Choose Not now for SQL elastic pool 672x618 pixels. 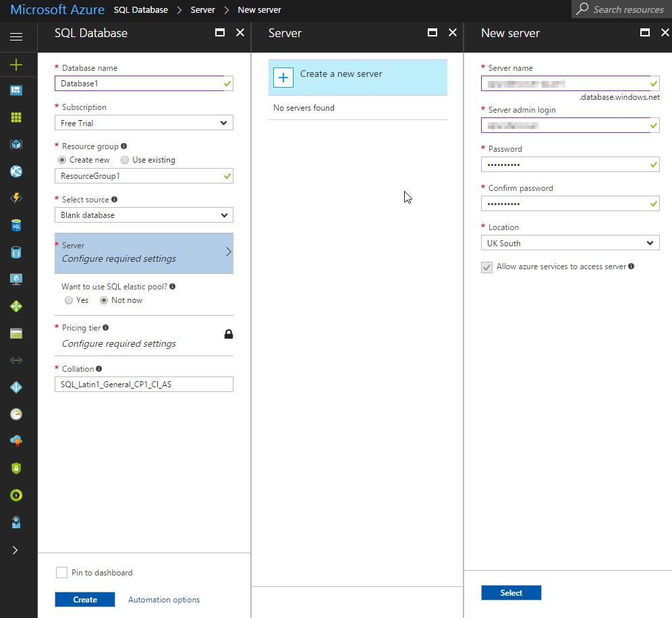pos(104,300)
